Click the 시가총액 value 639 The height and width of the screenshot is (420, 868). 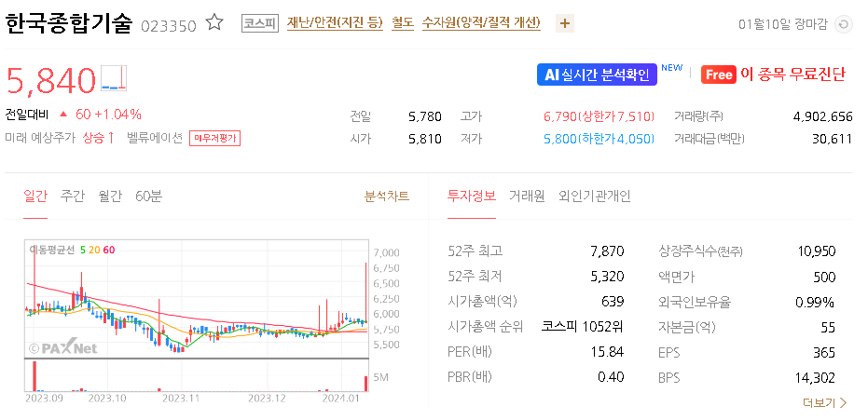point(613,302)
